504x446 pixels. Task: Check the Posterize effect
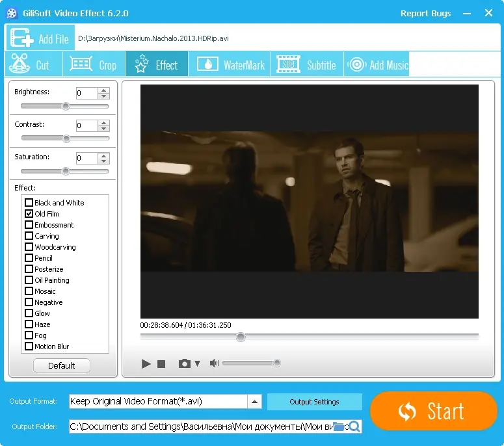tap(29, 269)
